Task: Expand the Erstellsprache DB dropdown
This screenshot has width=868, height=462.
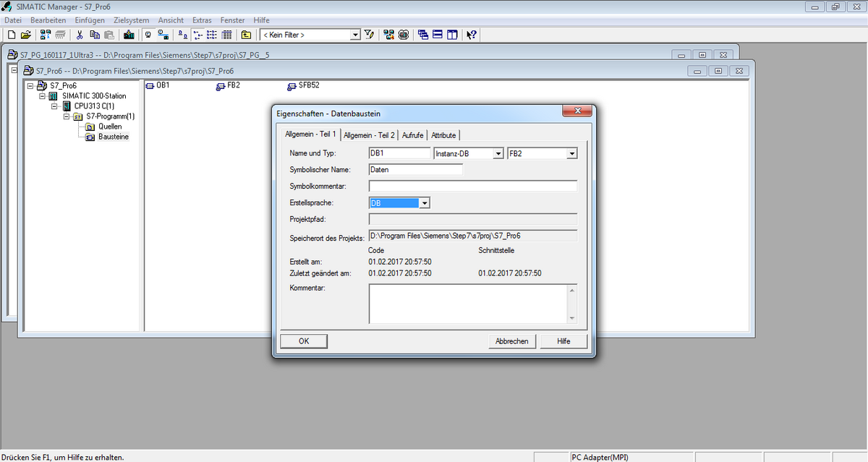Action: click(x=425, y=203)
